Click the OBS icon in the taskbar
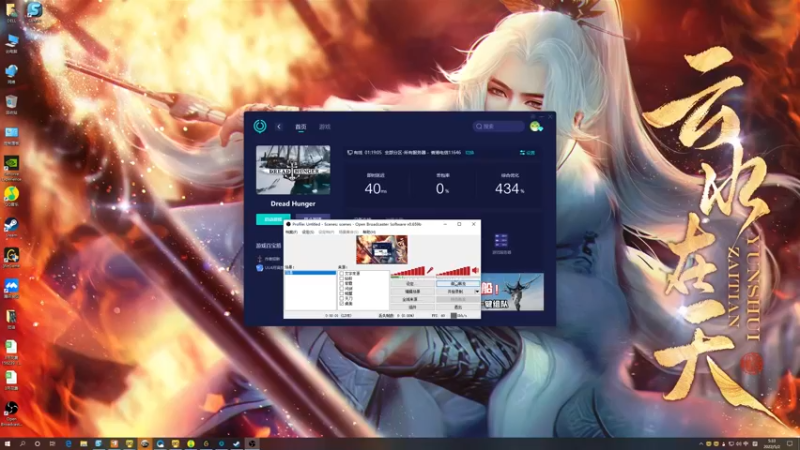 tap(252, 444)
